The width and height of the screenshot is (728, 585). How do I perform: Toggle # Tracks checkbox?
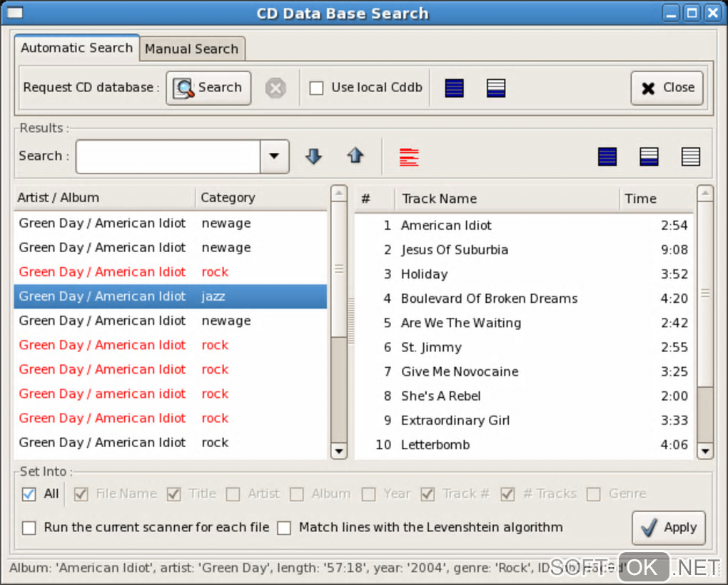507,494
